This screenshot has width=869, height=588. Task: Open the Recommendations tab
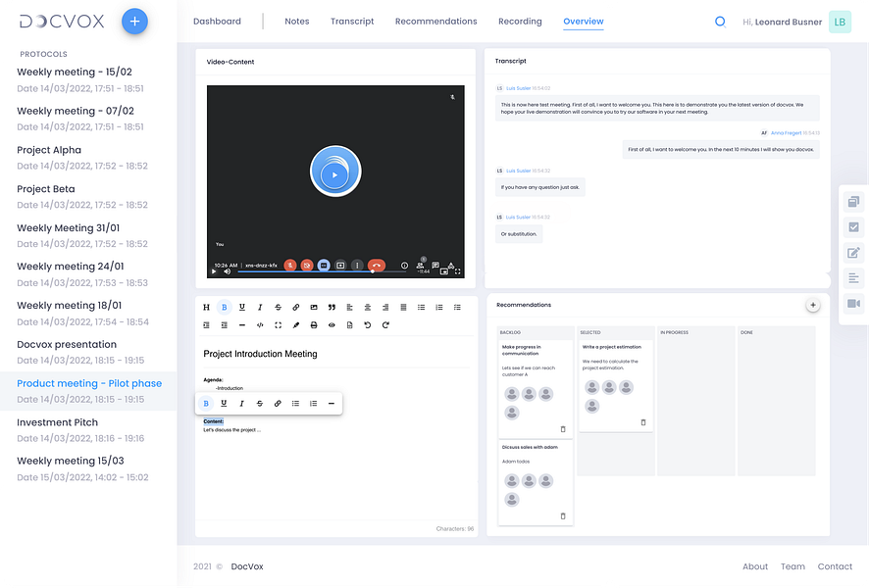coord(436,22)
